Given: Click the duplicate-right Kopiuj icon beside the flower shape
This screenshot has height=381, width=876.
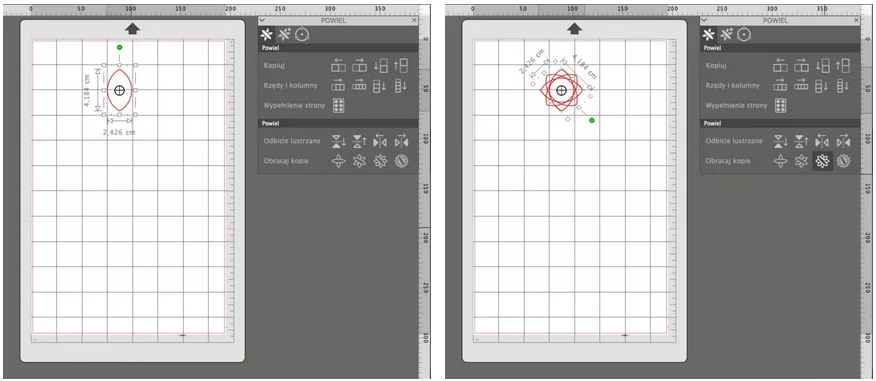Looking at the screenshot, I should coord(801,65).
